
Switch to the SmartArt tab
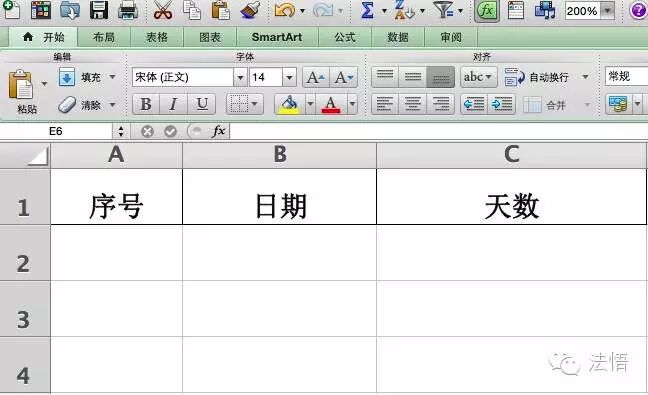pos(277,38)
